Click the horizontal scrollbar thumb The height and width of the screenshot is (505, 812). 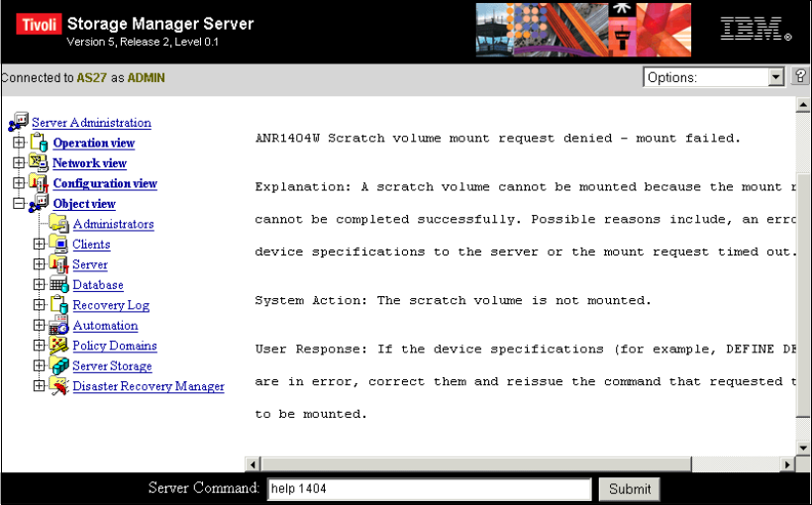[x=476, y=464]
